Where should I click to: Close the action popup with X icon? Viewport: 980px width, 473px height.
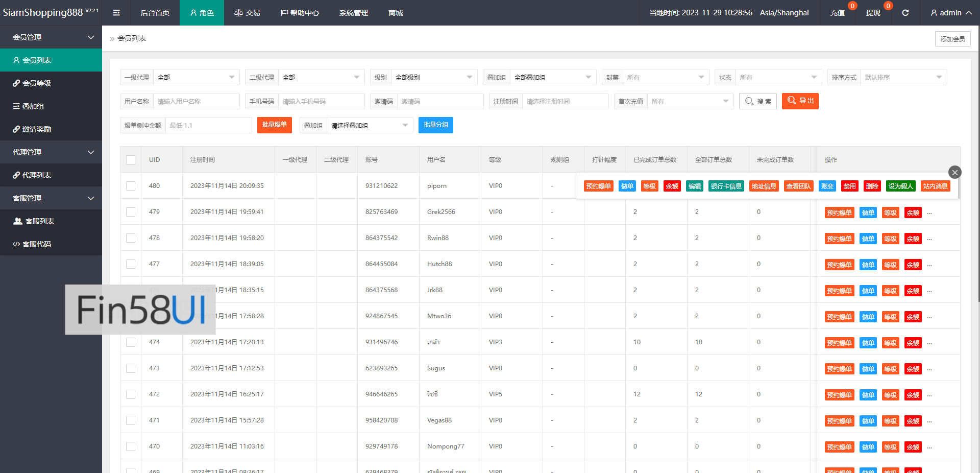(x=954, y=172)
